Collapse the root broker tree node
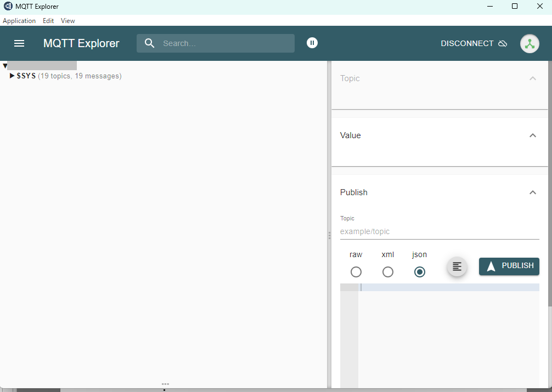The image size is (552, 392). coord(5,66)
